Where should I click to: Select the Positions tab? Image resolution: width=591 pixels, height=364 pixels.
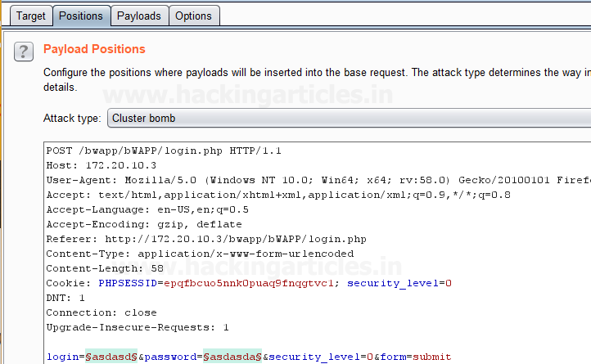click(81, 16)
